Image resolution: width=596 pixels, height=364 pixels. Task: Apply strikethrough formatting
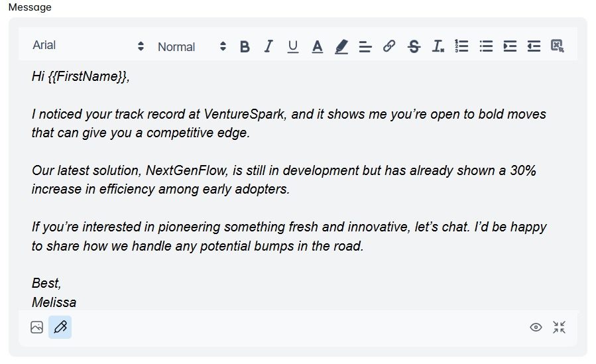(414, 46)
